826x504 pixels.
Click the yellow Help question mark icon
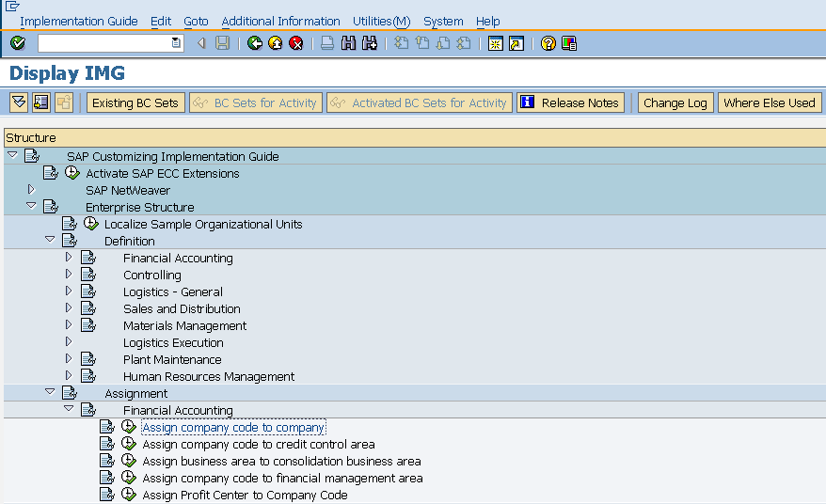pyautogui.click(x=548, y=43)
